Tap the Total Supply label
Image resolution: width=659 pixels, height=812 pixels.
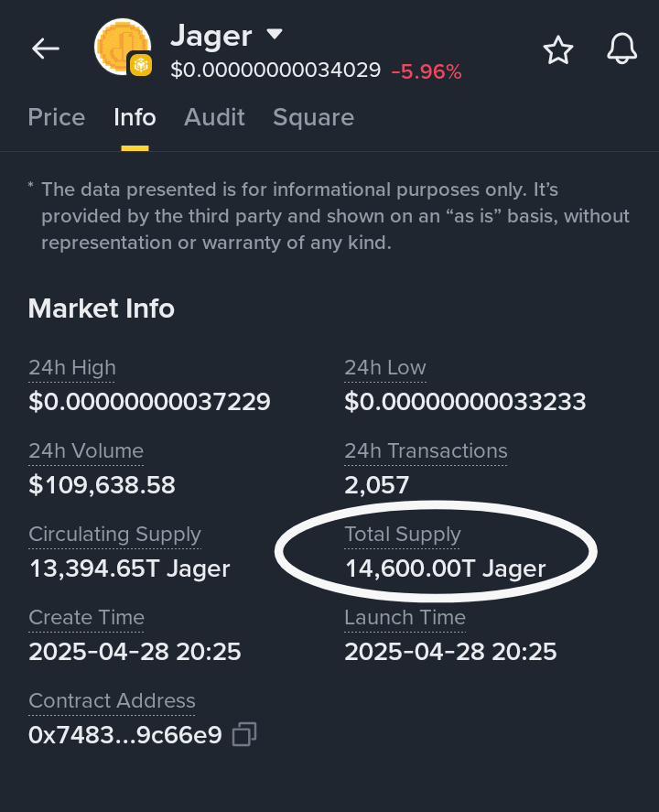[403, 535]
